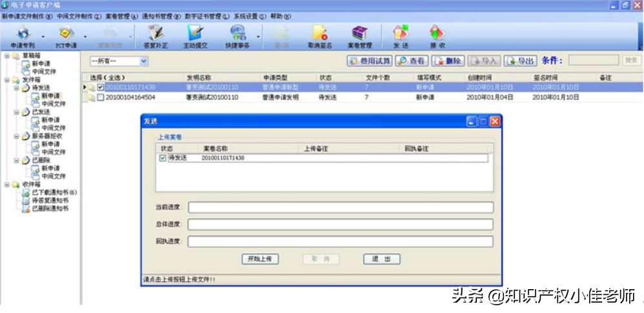Open the 帮助 menu

[x=281, y=16]
